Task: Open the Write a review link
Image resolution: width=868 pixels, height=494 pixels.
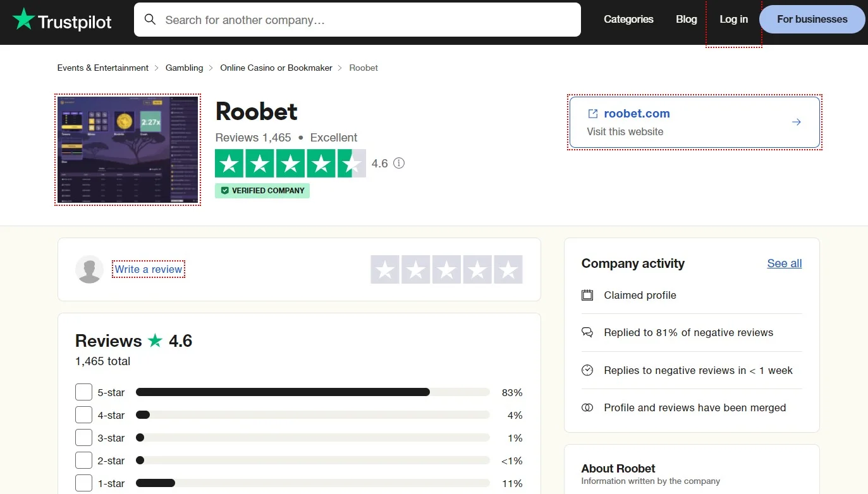Action: click(148, 269)
